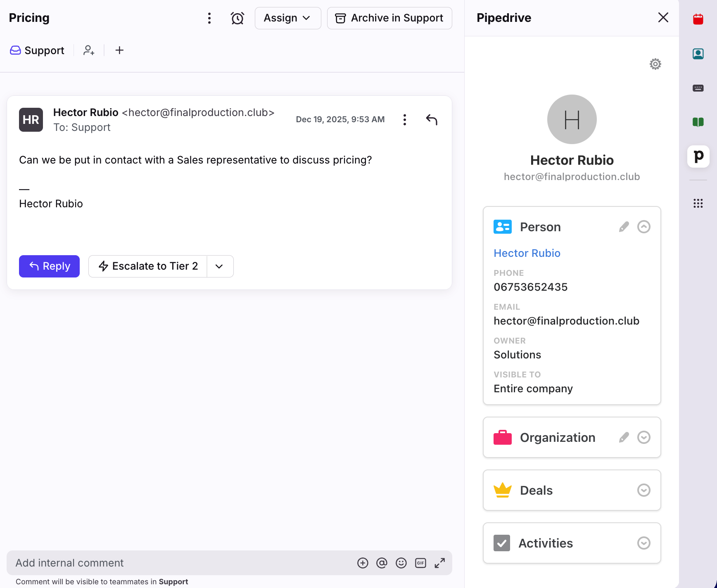Click the blue Reply button

tap(49, 266)
